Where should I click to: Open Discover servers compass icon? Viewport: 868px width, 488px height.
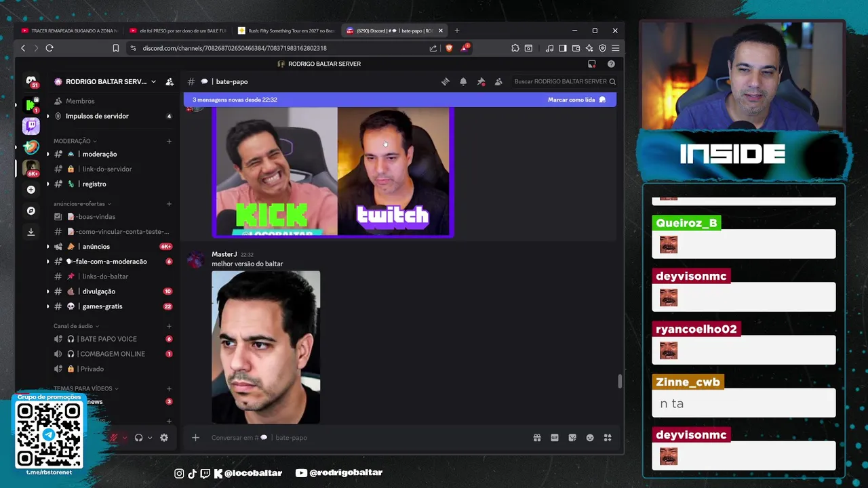pyautogui.click(x=31, y=211)
